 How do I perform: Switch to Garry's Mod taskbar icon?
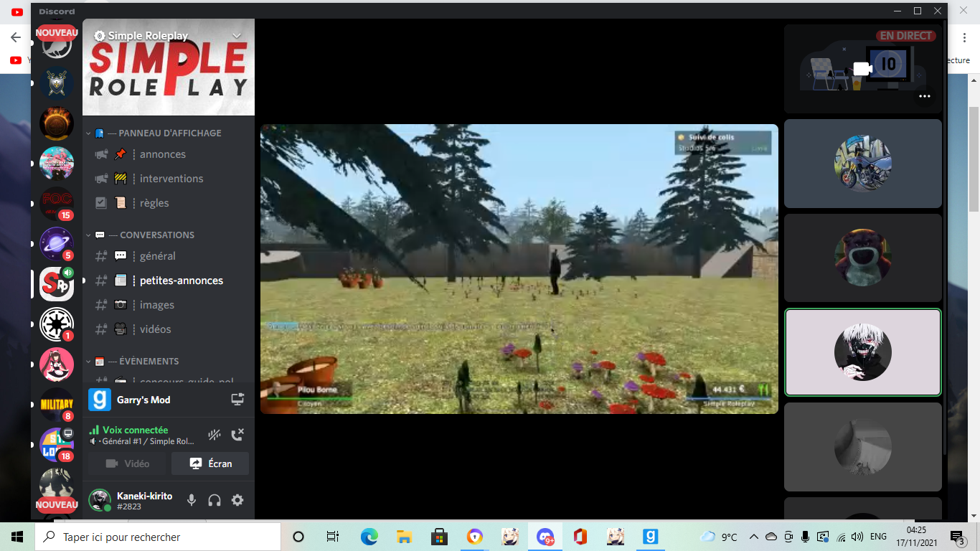click(651, 537)
